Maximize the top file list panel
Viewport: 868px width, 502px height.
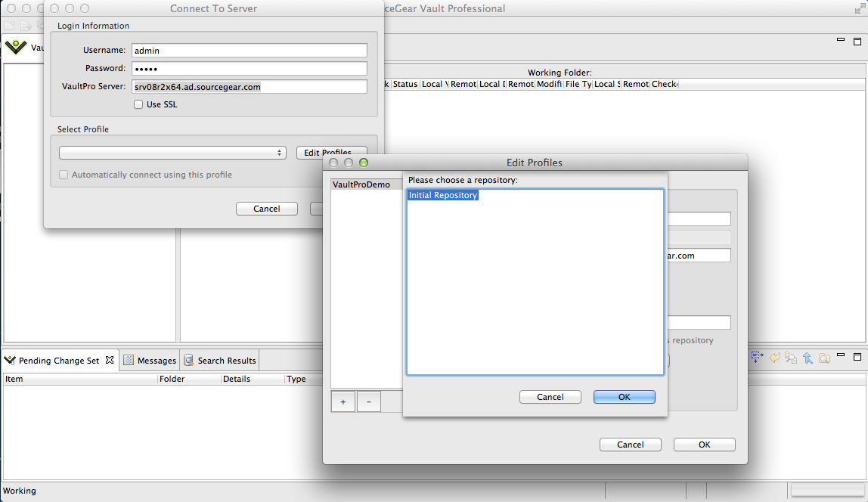tap(857, 42)
